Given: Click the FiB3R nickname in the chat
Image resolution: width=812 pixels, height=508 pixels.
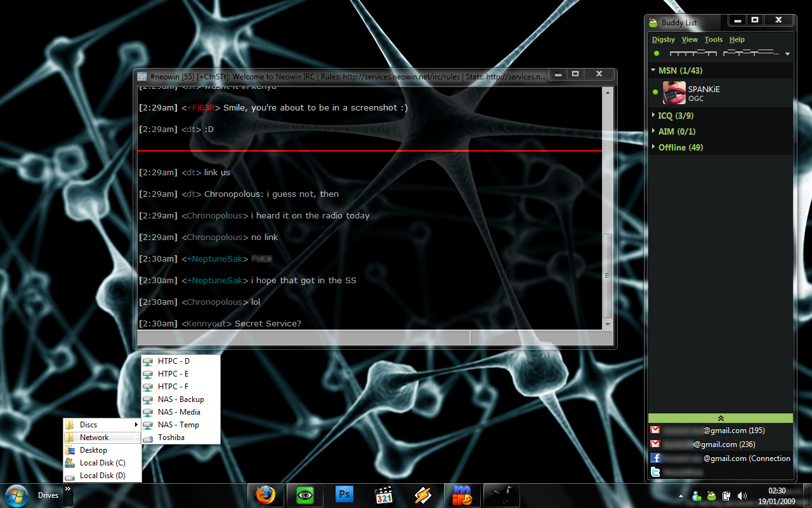Looking at the screenshot, I should pyautogui.click(x=200, y=108).
